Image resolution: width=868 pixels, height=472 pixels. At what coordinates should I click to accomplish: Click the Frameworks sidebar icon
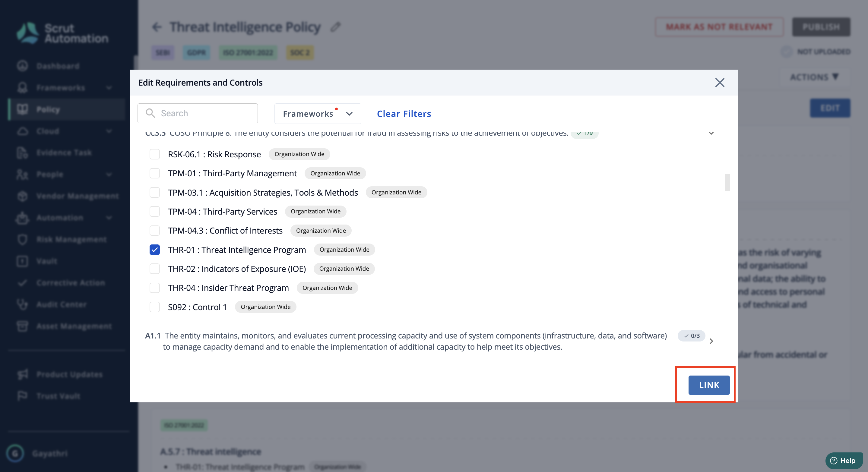click(22, 87)
